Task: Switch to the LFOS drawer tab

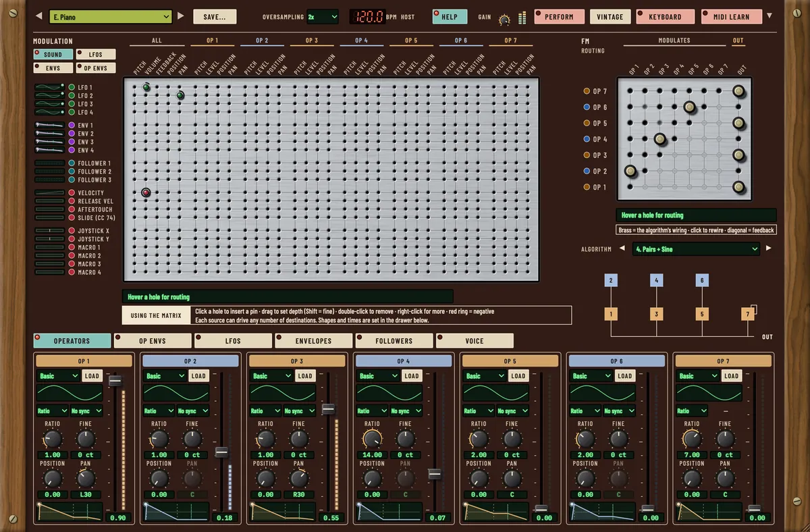Action: coord(232,341)
